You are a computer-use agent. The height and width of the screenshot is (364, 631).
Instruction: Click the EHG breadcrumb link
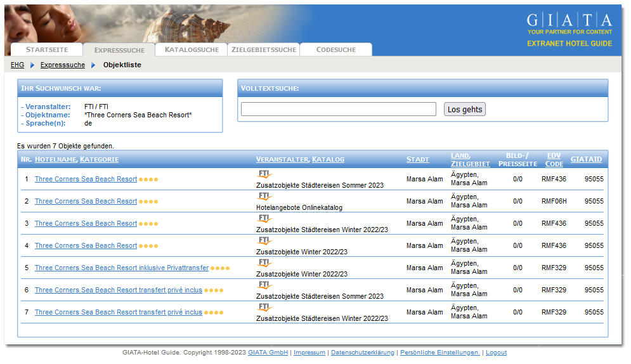17,65
